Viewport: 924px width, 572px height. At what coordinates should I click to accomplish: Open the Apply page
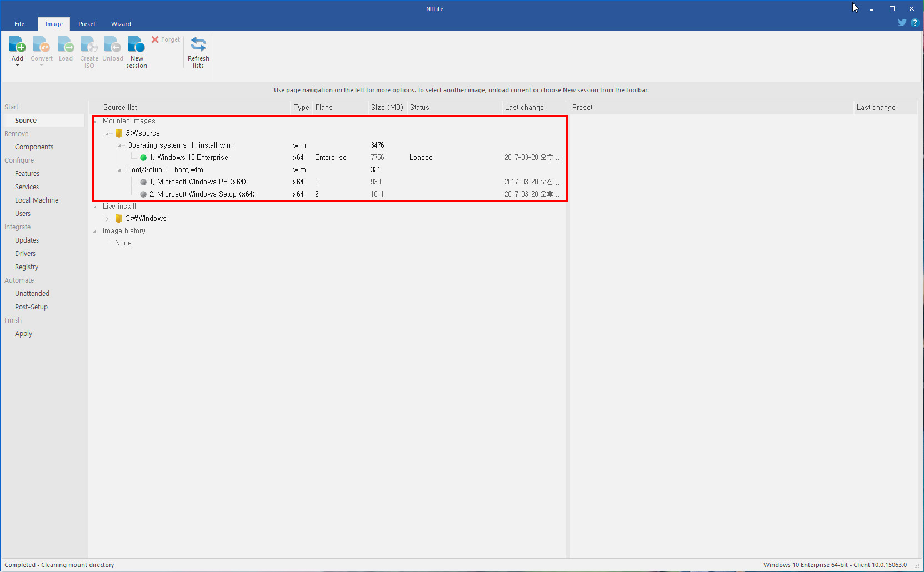coord(23,334)
